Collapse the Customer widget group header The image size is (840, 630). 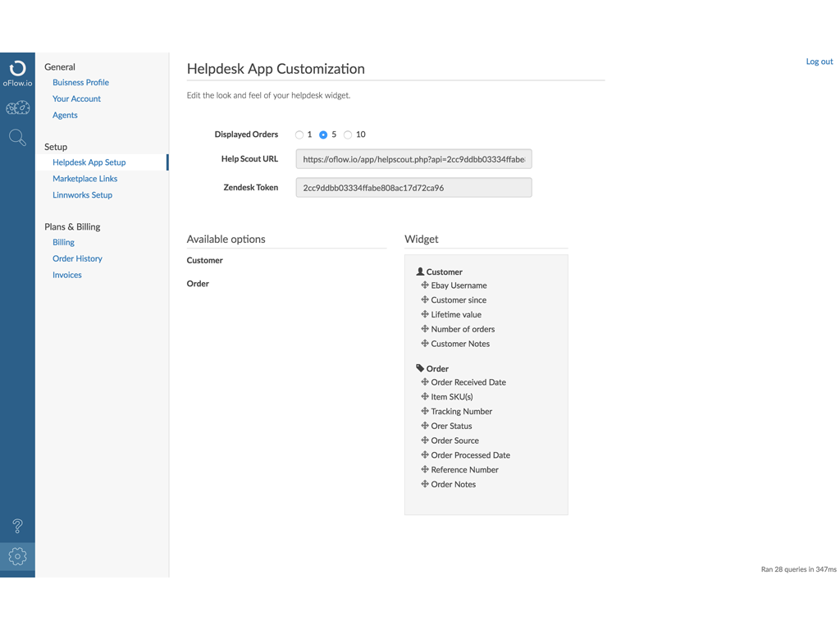click(444, 272)
